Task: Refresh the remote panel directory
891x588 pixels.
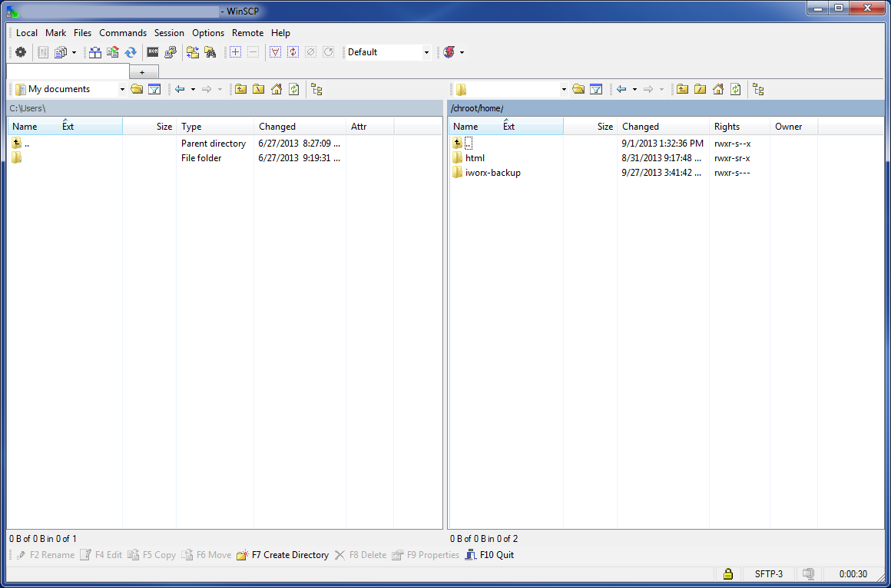Action: click(735, 89)
